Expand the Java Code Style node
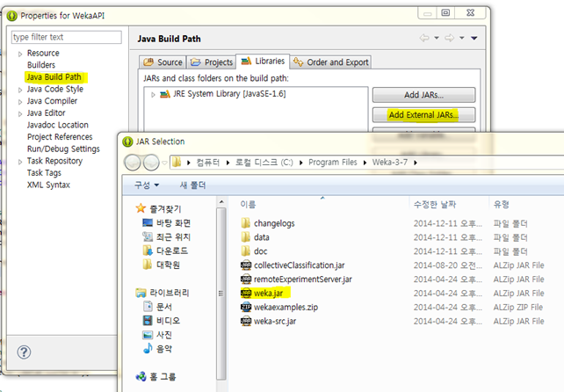This screenshot has height=392, width=564. (x=20, y=90)
